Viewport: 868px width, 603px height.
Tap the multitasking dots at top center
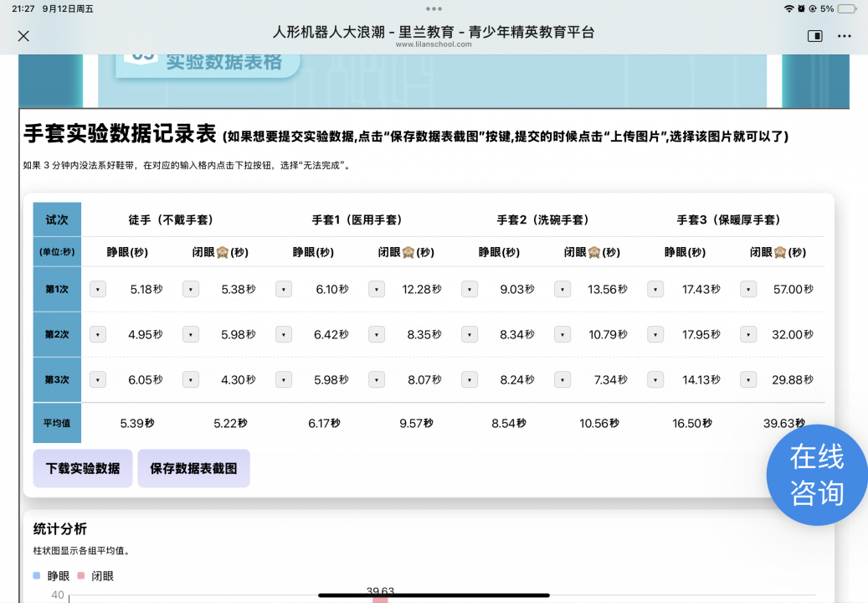point(434,8)
